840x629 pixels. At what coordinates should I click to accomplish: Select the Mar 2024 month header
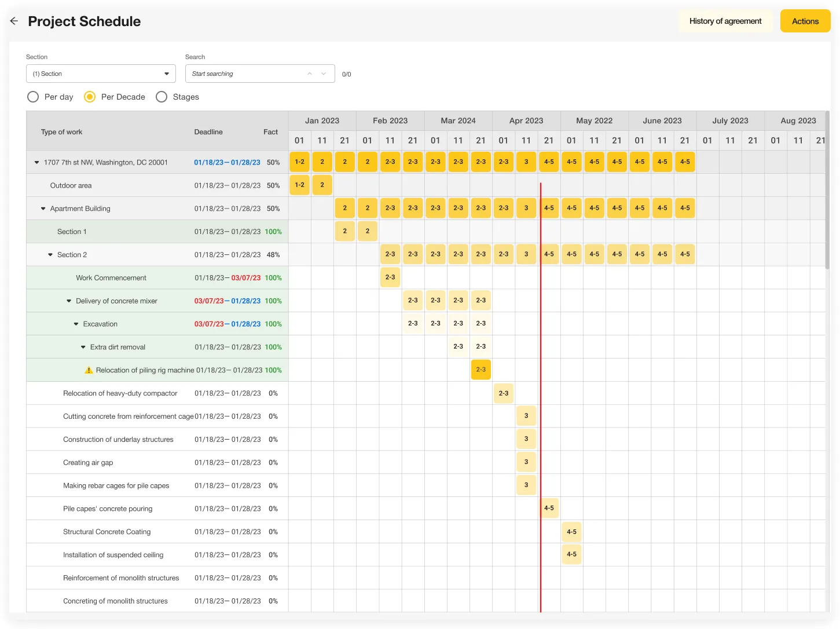(x=458, y=120)
